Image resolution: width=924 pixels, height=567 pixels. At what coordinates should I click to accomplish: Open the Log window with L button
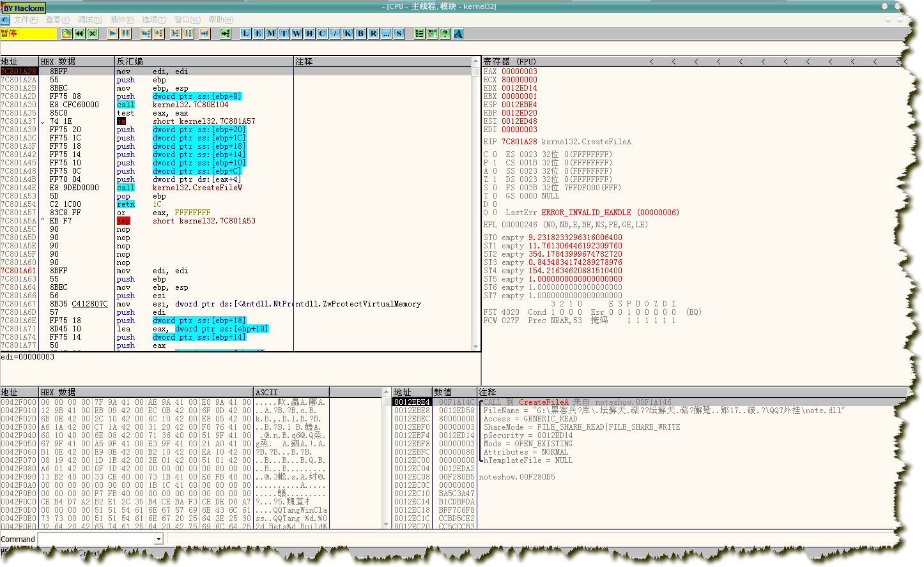pos(246,33)
